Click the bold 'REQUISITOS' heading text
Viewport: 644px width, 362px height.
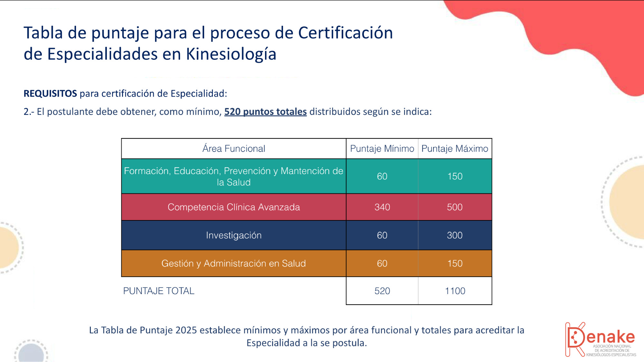click(x=50, y=94)
